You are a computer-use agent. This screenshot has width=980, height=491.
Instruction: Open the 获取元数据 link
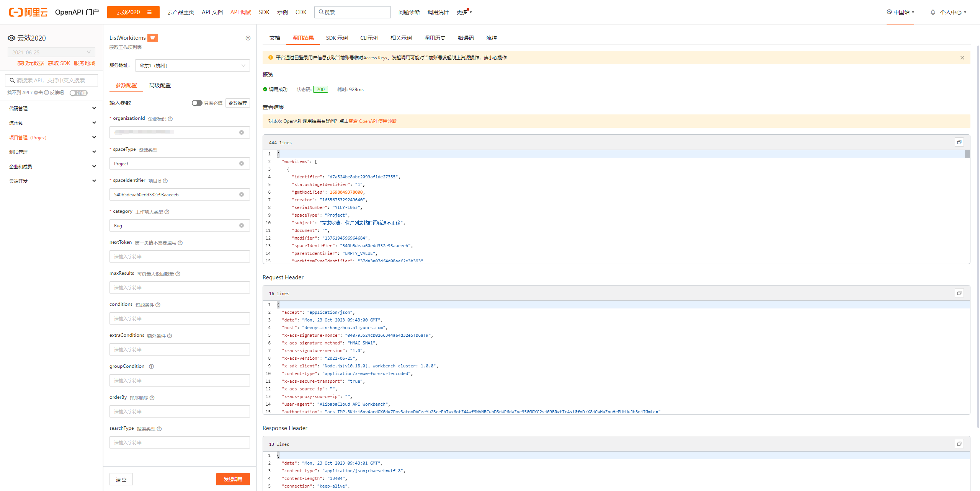coord(31,63)
